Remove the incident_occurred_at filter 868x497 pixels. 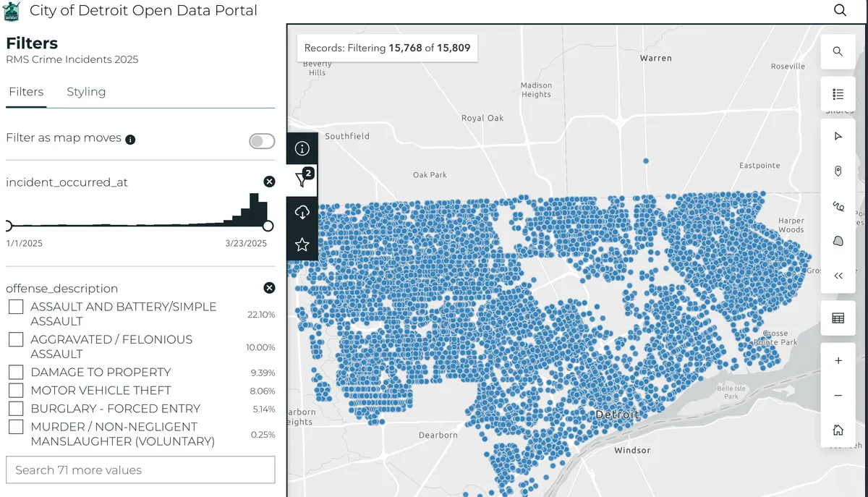269,182
